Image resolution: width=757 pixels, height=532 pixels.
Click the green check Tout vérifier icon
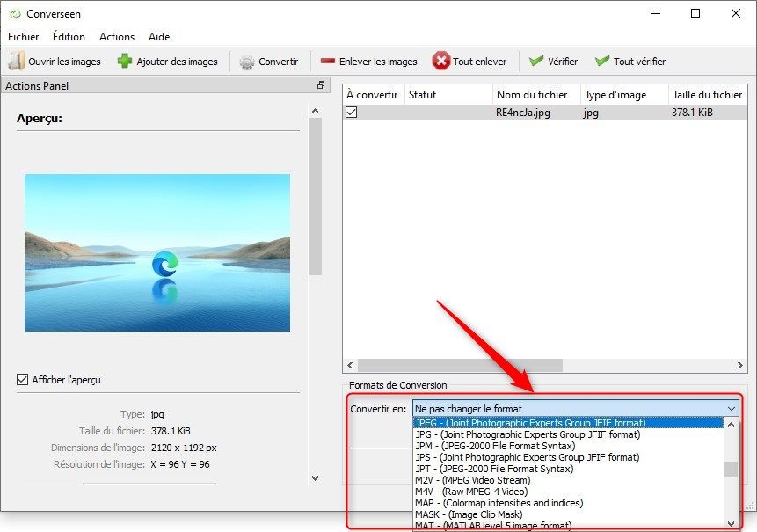pyautogui.click(x=602, y=61)
